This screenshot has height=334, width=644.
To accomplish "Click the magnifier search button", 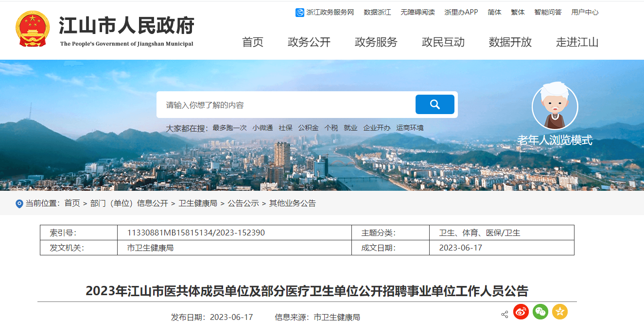I will point(435,104).
